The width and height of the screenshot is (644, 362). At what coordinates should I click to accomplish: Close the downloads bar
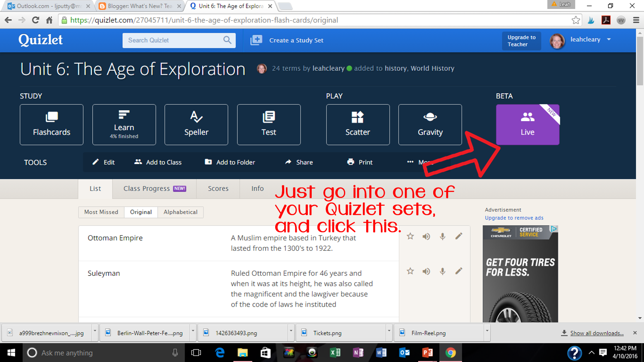(635, 333)
